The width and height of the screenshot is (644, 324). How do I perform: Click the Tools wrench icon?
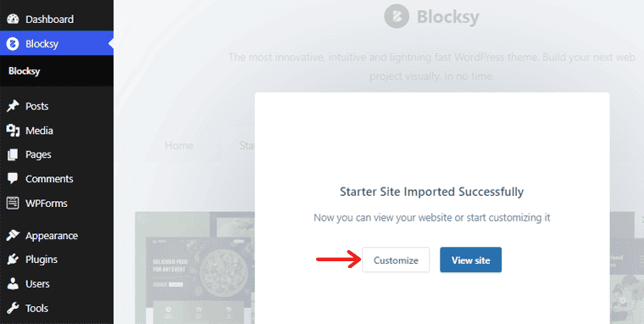pyautogui.click(x=13, y=308)
